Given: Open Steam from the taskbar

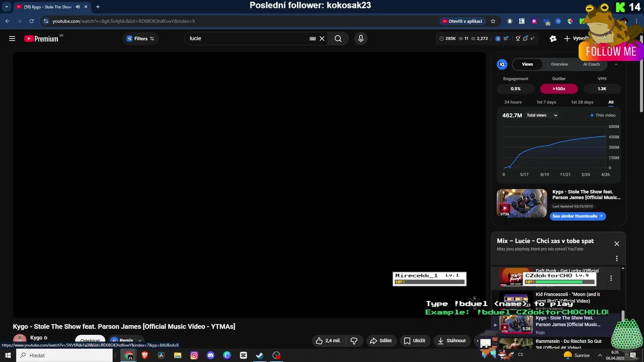Looking at the screenshot, I should click(260, 355).
